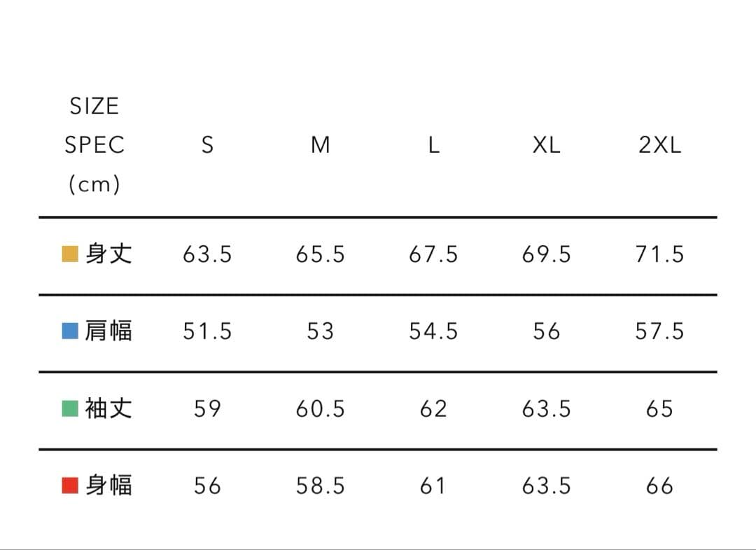756x550 pixels.
Task: Click the blue square beside 肩幅
Action: (70, 331)
